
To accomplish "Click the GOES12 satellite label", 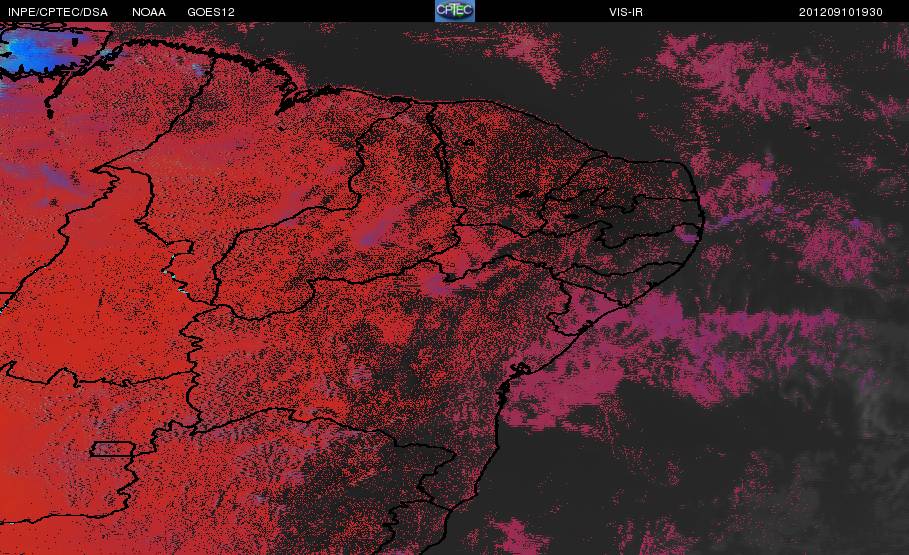I will (211, 12).
